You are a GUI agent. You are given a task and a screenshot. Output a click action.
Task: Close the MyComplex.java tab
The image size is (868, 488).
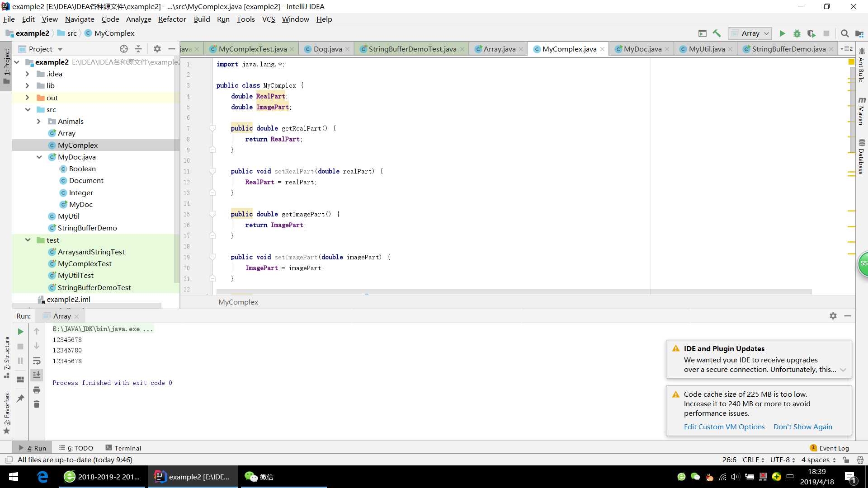coord(602,49)
